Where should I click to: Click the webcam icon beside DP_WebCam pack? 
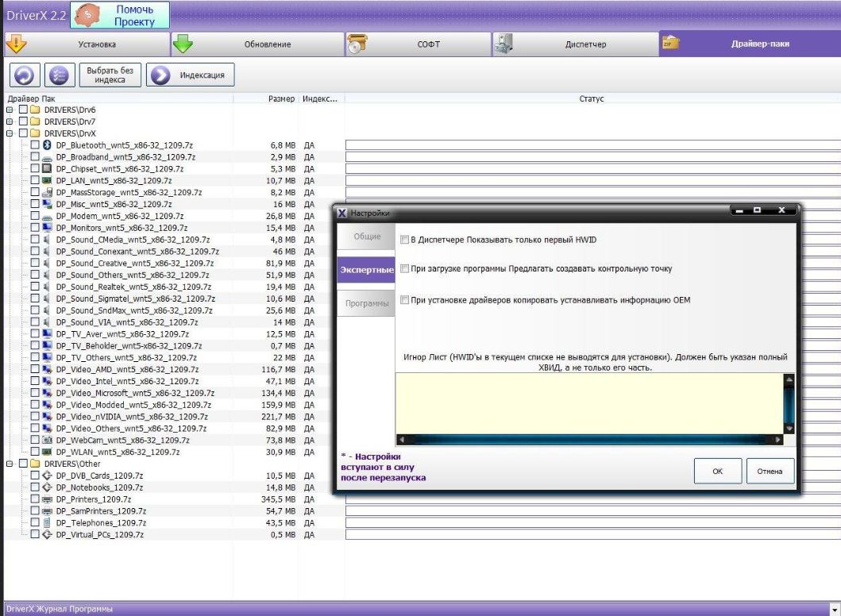coord(47,440)
